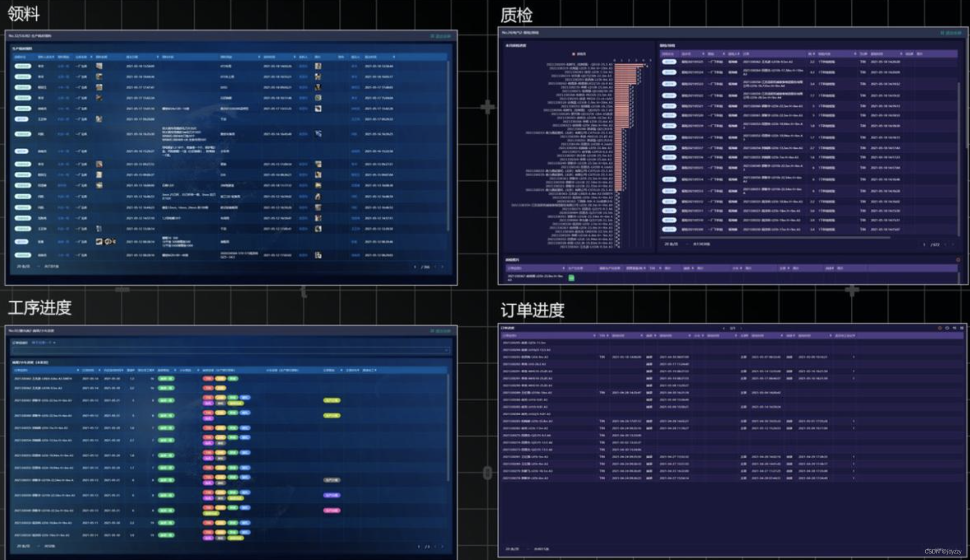The height and width of the screenshot is (560, 970).
Task: Go to next page in 质检 table pagination
Action: (x=952, y=244)
